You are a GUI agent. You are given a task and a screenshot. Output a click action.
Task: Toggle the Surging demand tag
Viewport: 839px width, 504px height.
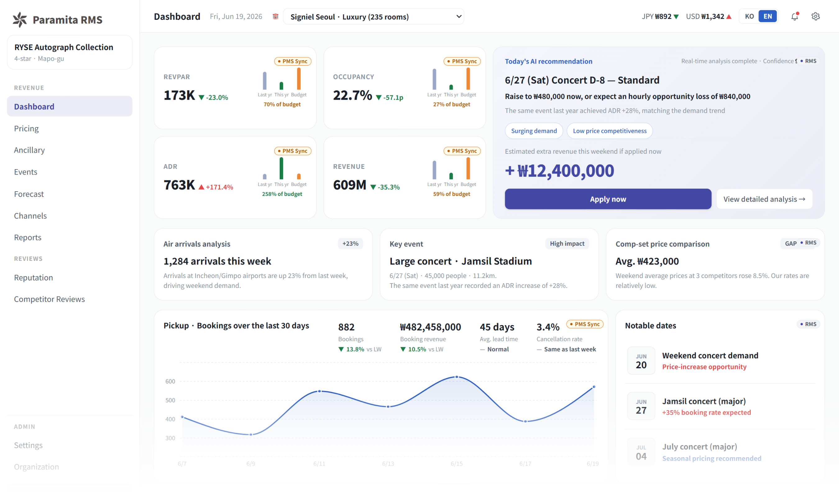[534, 131]
